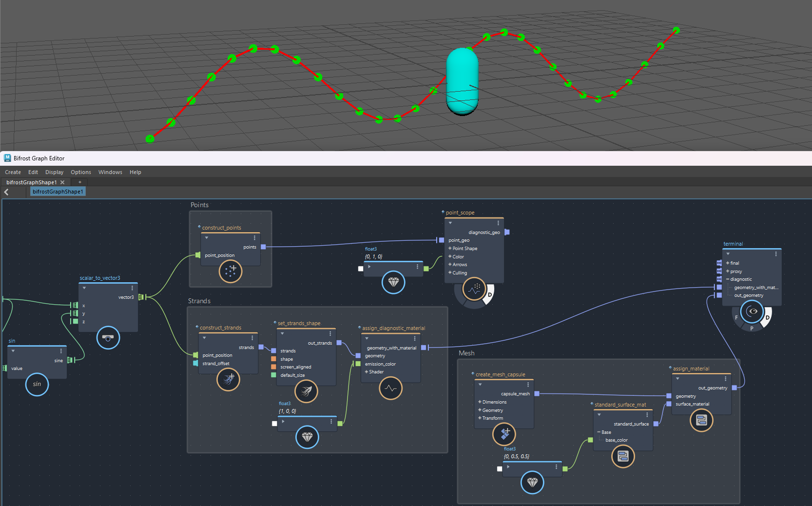Image resolution: width=812 pixels, height=506 pixels.
Task: Click the bifrostGraphShape1 breadcrumb button
Action: 58,192
